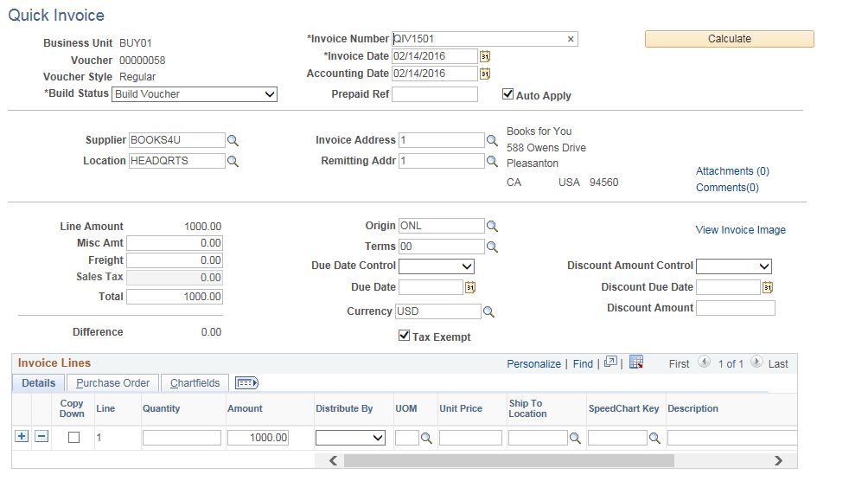Click the Unit Price field in line 1

tap(470, 438)
